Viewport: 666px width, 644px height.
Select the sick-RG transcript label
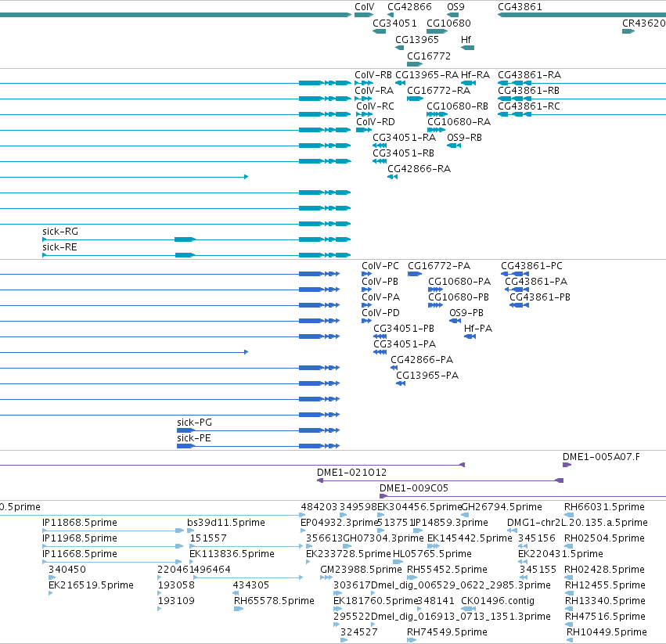pos(60,232)
